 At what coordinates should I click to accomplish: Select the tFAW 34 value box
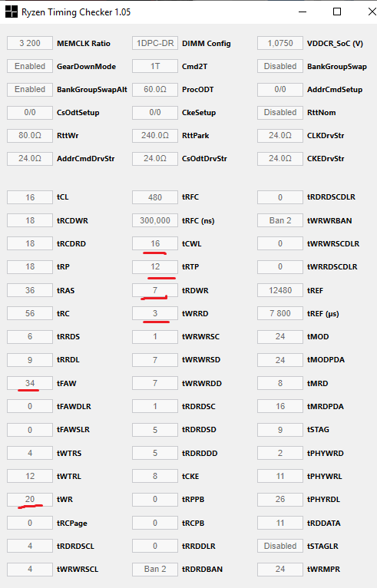click(30, 383)
